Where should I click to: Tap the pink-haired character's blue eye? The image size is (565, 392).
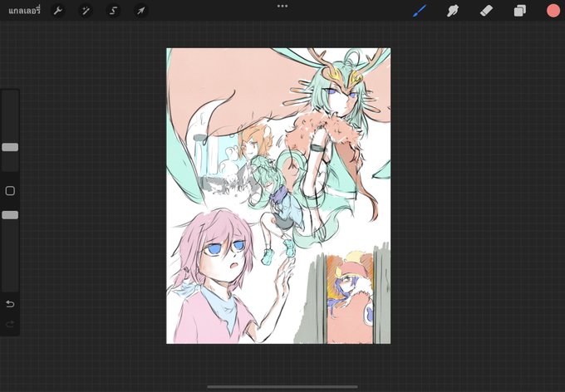[x=213, y=249]
